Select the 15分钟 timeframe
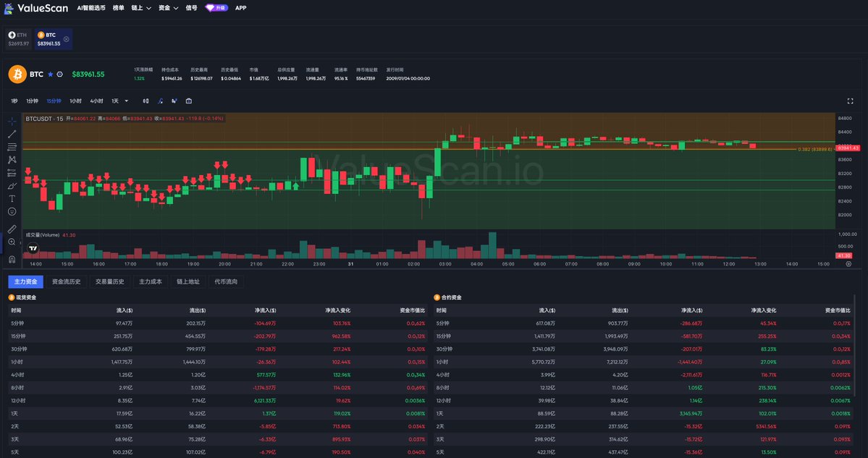Screen dimensions: 868x458 (x=54, y=101)
